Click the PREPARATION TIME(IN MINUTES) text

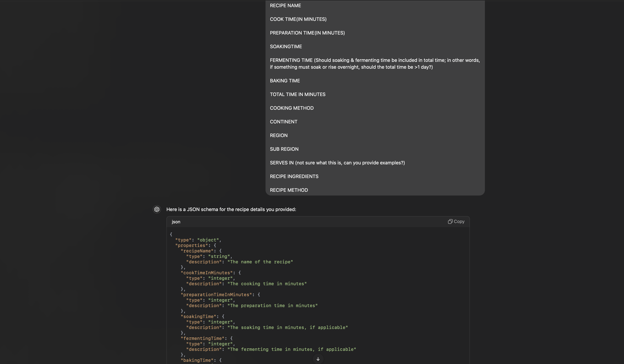click(307, 33)
